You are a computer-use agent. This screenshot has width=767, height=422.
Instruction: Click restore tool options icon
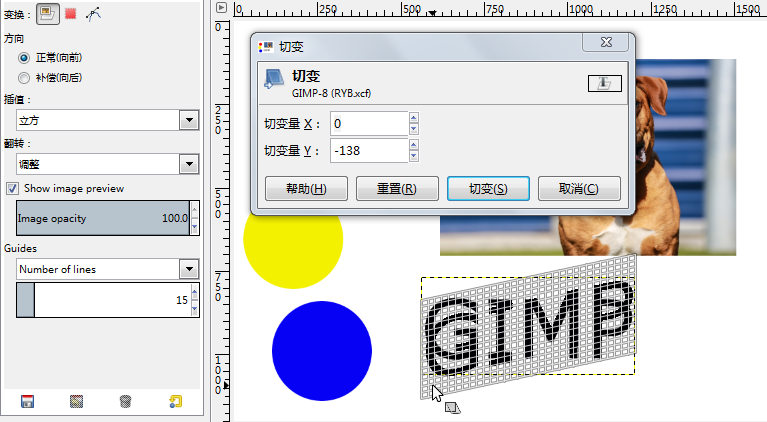pyautogui.click(x=76, y=401)
